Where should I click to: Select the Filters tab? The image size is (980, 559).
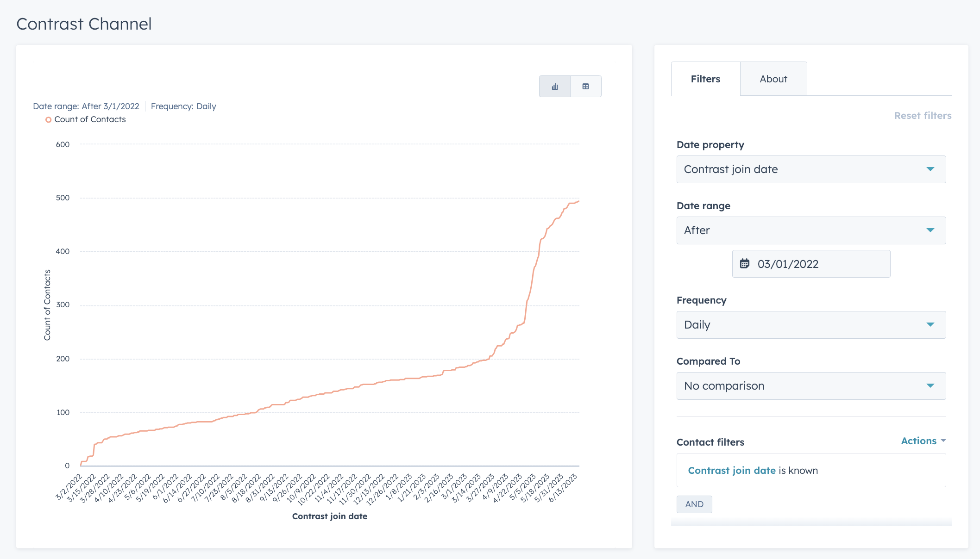(705, 79)
